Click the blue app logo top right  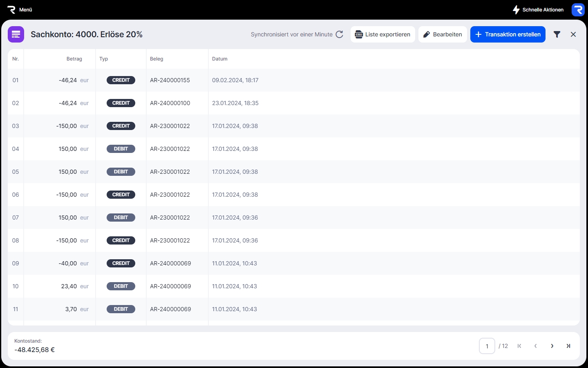[578, 9]
